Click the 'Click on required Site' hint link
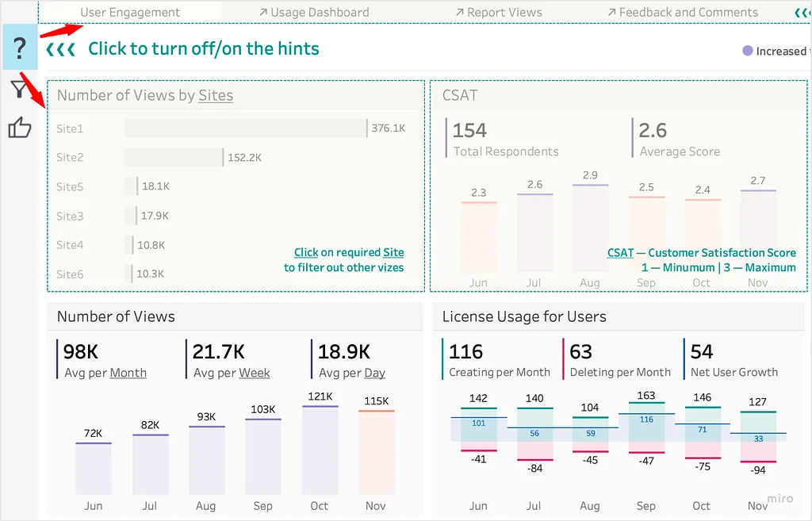Viewport: 812px width, 521px height. [349, 252]
